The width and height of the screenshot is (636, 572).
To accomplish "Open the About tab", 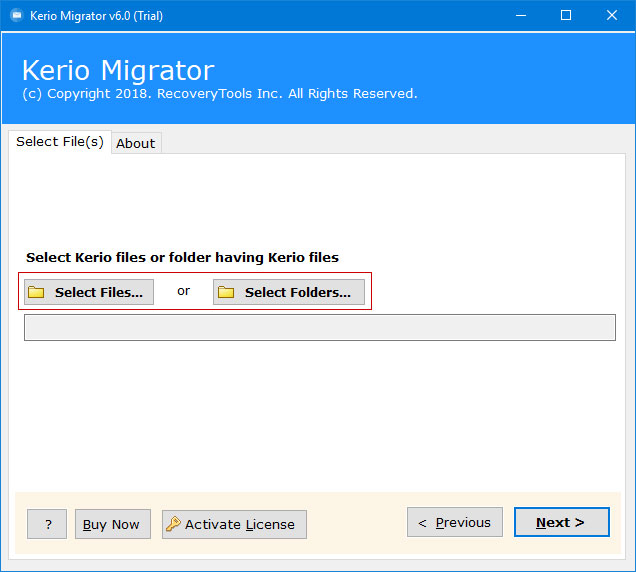I will 136,143.
